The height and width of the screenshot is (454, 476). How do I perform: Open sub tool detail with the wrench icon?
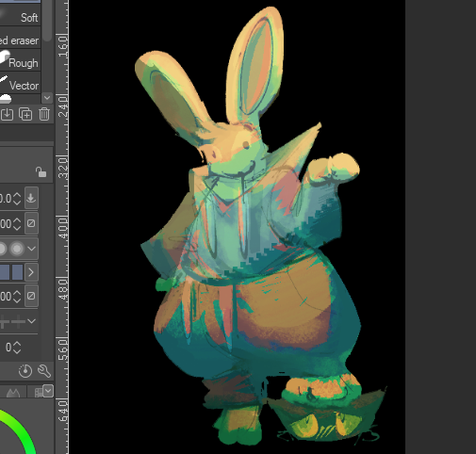click(44, 371)
